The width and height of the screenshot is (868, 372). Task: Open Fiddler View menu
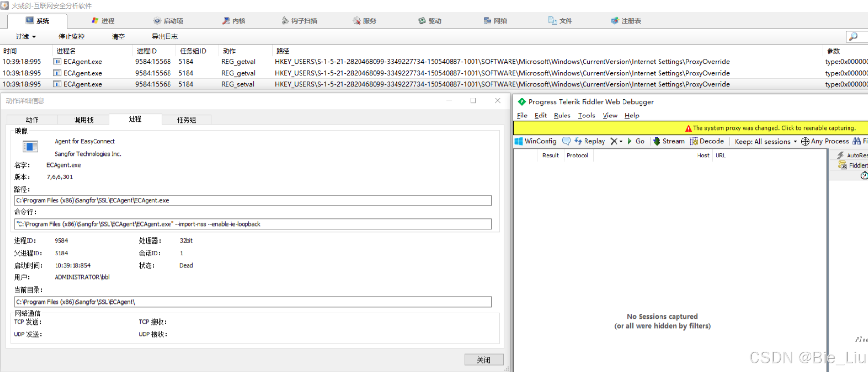[610, 116]
